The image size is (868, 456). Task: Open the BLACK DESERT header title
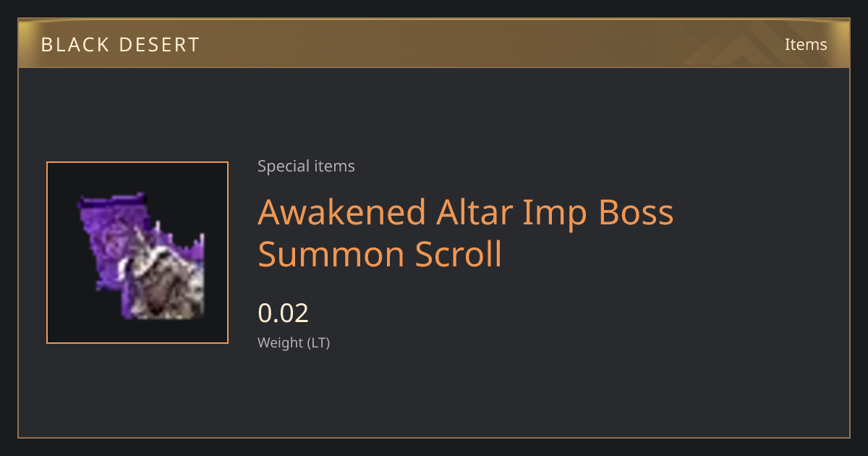pyautogui.click(x=120, y=44)
